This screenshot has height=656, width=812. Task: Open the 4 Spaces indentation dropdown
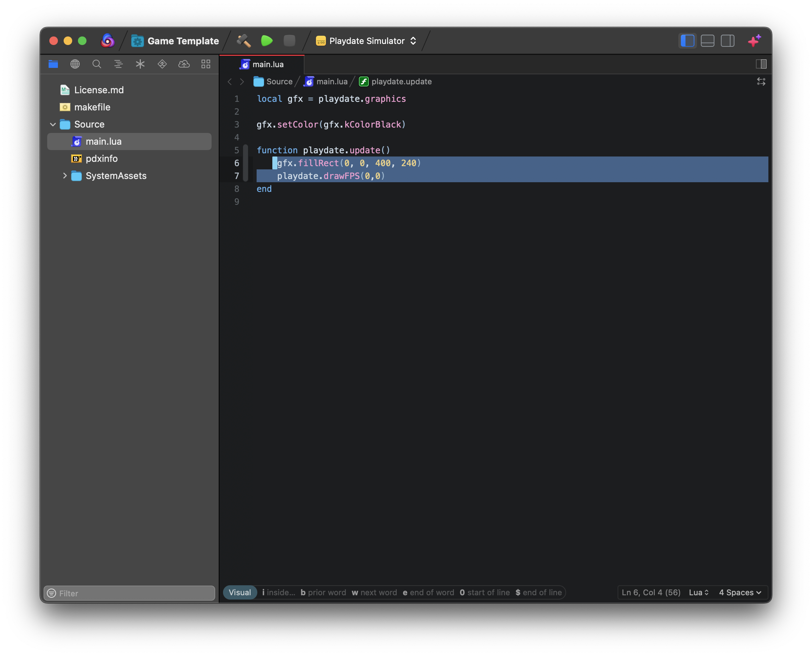(x=740, y=592)
